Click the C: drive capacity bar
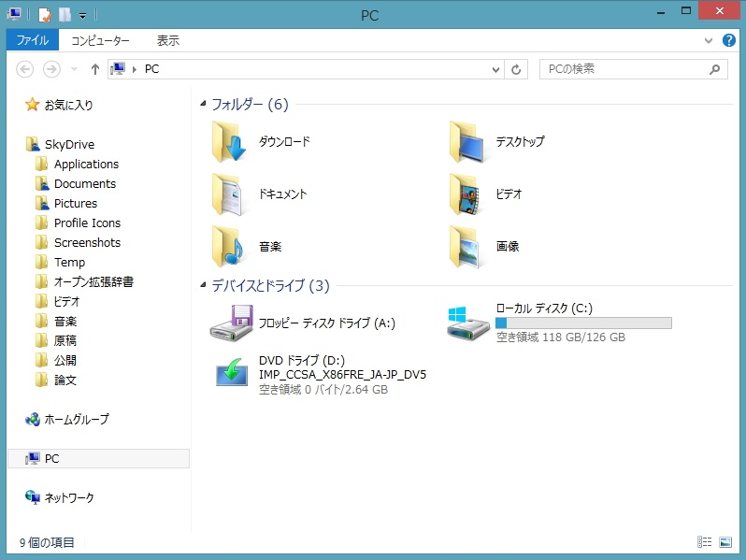Viewport: 746px width, 560px height. (x=583, y=323)
